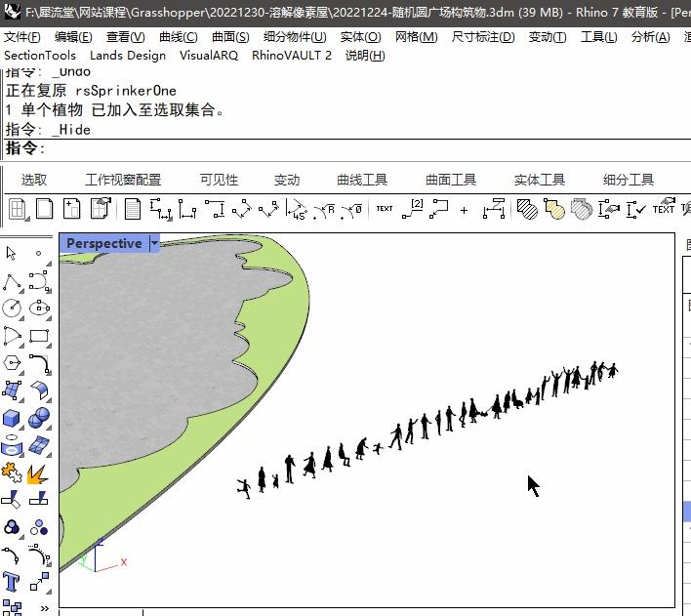Click the Box solid tool icon
The image size is (691, 616).
coord(12,419)
